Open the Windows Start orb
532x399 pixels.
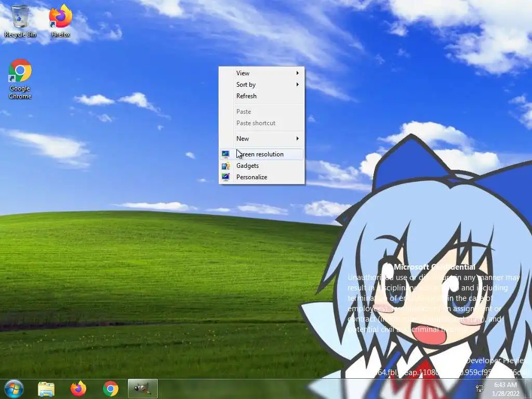coord(14,389)
